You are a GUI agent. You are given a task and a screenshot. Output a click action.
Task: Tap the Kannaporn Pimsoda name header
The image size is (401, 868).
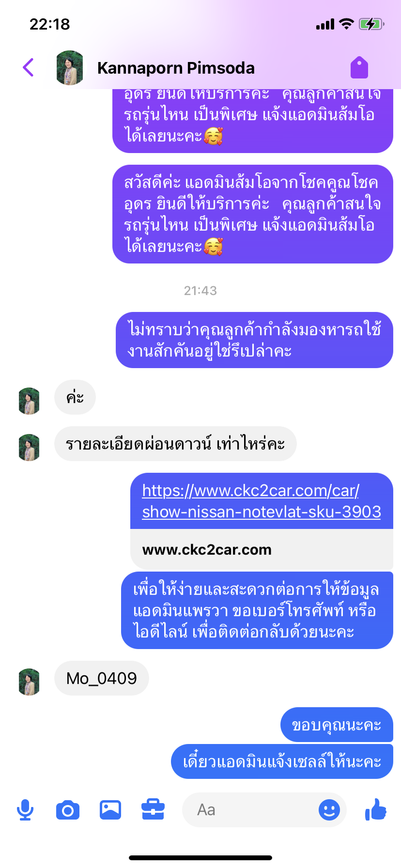pyautogui.click(x=176, y=68)
